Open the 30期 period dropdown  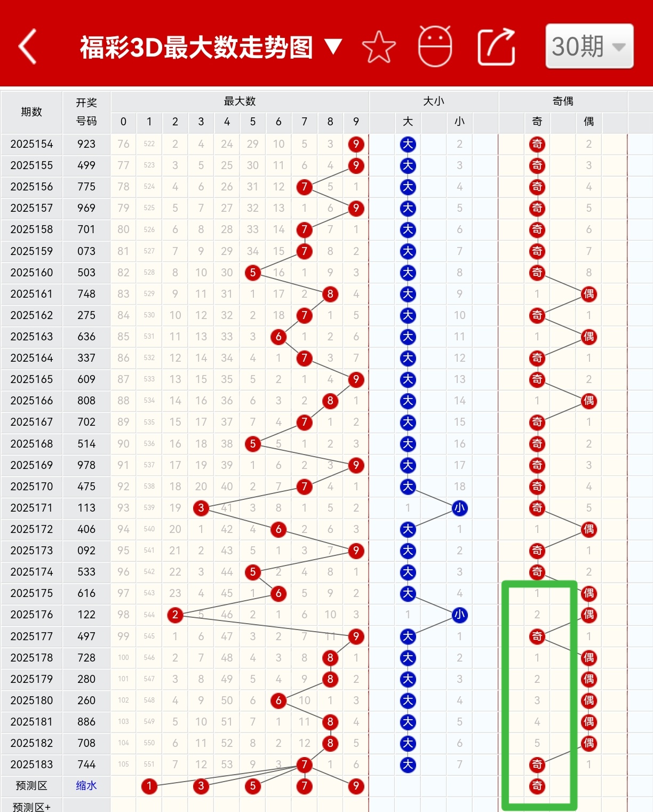(590, 46)
